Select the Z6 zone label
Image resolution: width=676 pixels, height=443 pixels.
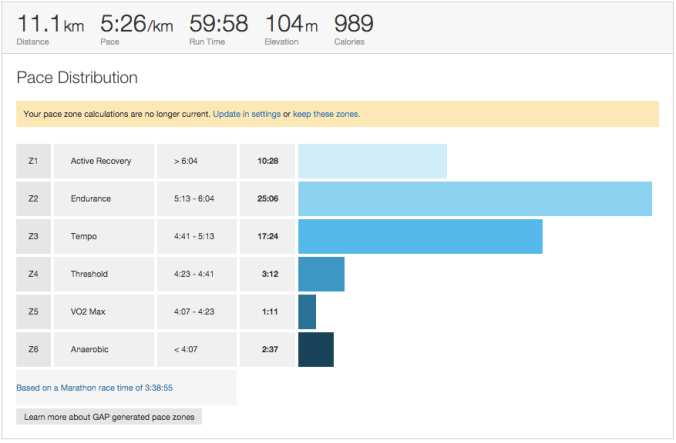(x=33, y=349)
